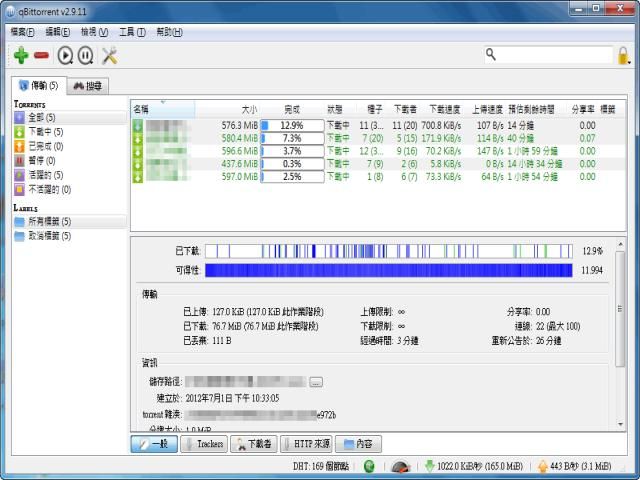
Task: Switch to the 搜尋 search tab
Action: 87,86
